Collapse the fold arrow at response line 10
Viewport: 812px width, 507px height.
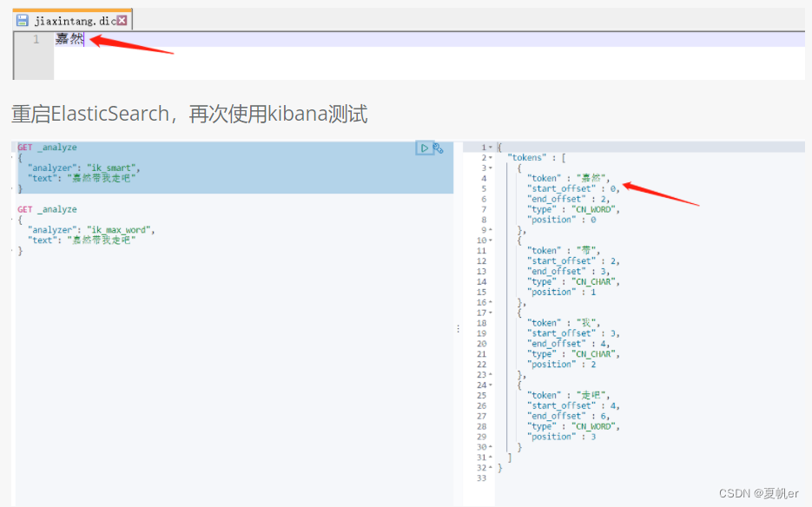point(491,240)
